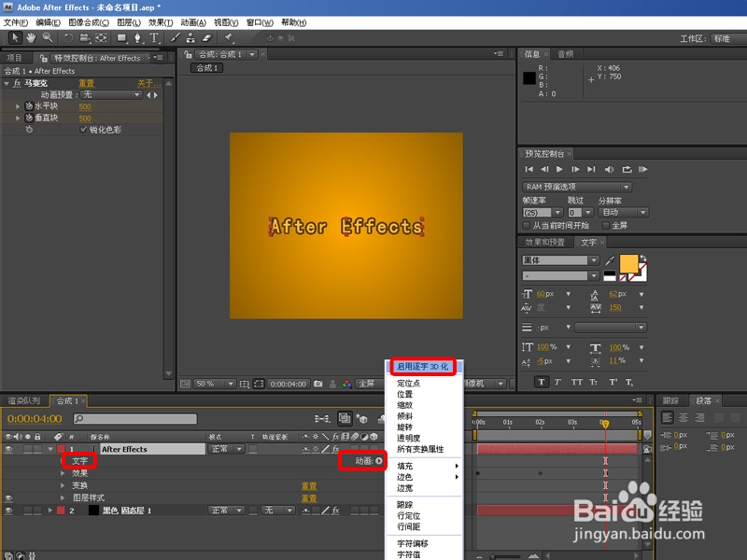Toggle the 锐化色彩 checkbox
This screenshot has width=747, height=560.
[x=83, y=130]
